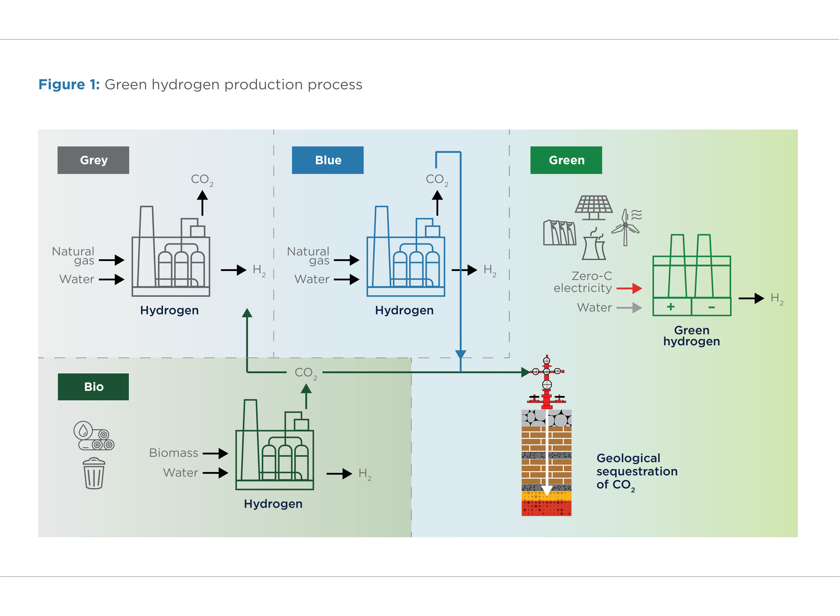Click 'Hydrogen' caption under bio factory
The image size is (840, 616).
(273, 504)
